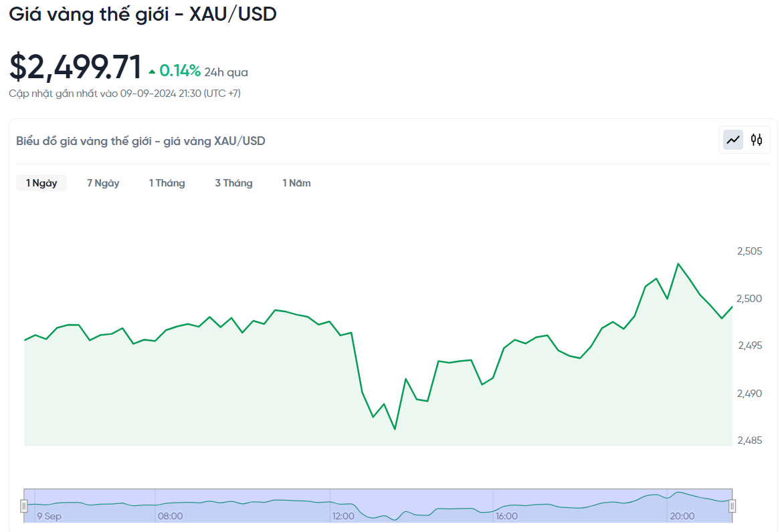This screenshot has width=780, height=532.
Task: Click the 'Giá vàng thế giới - XAU/USD' heading
Action: click(142, 14)
